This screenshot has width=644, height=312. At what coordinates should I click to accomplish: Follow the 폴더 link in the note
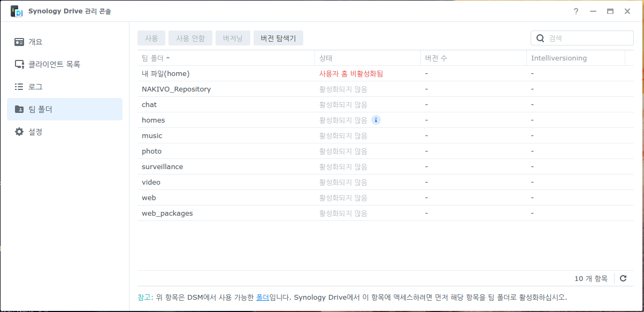pos(262,297)
